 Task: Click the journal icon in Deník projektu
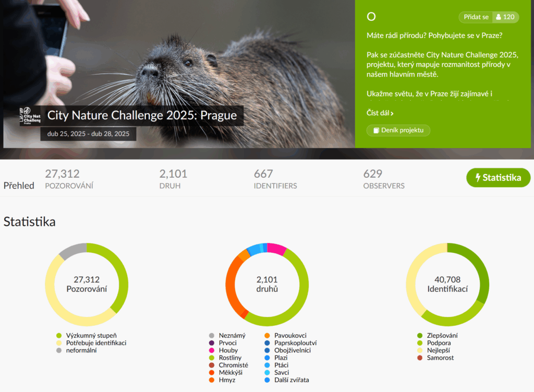(x=376, y=130)
